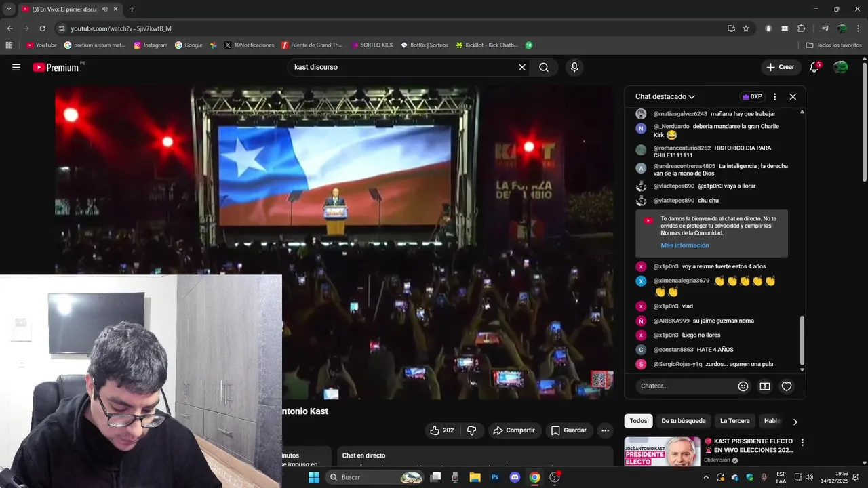This screenshot has height=488, width=868.
Task: Open the YouTube account avatar menu
Action: click(840, 67)
